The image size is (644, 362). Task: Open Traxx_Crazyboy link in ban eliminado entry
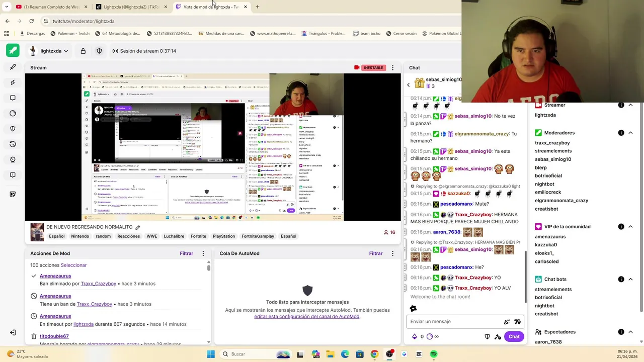tap(99, 284)
